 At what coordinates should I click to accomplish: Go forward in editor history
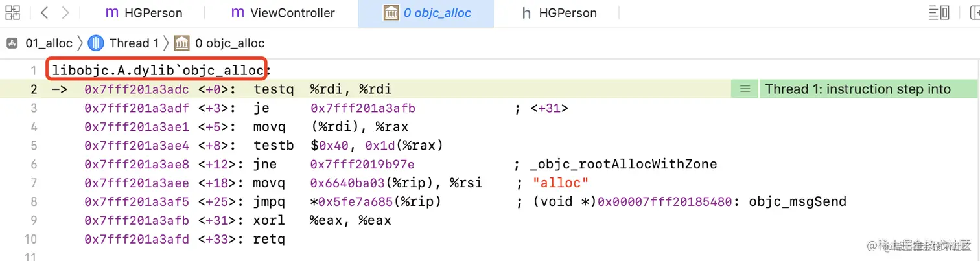coord(65,12)
